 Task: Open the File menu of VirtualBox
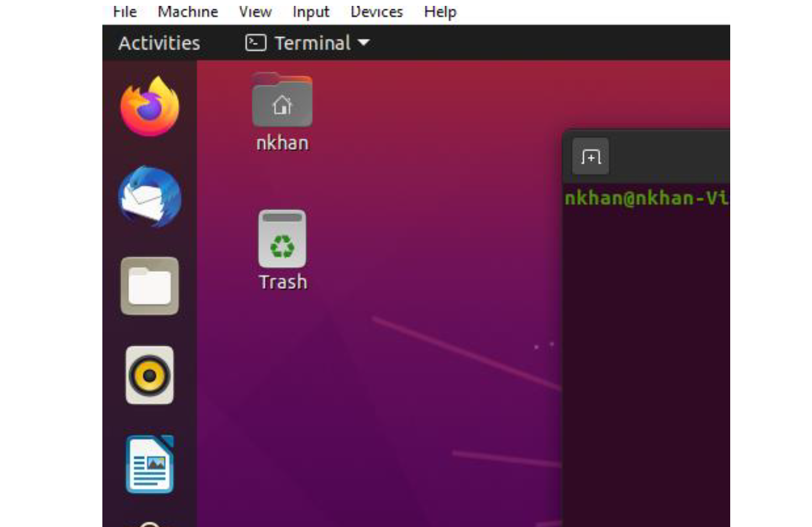[125, 12]
